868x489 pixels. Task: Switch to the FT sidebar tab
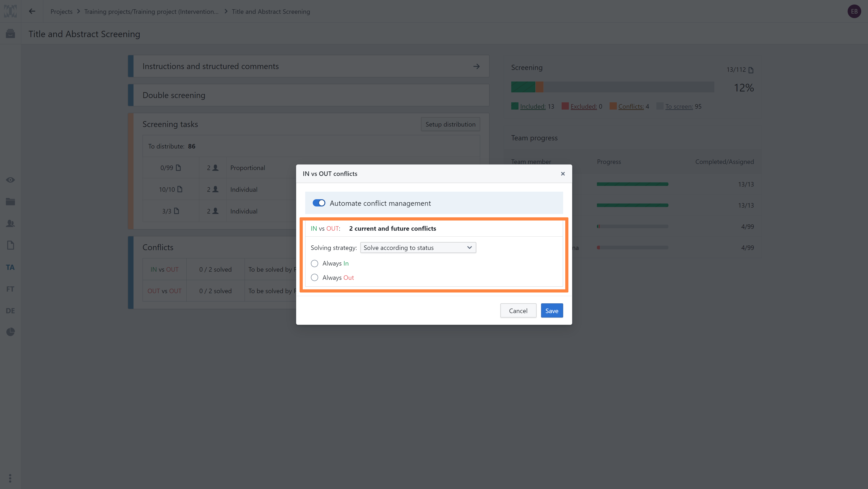[10, 289]
